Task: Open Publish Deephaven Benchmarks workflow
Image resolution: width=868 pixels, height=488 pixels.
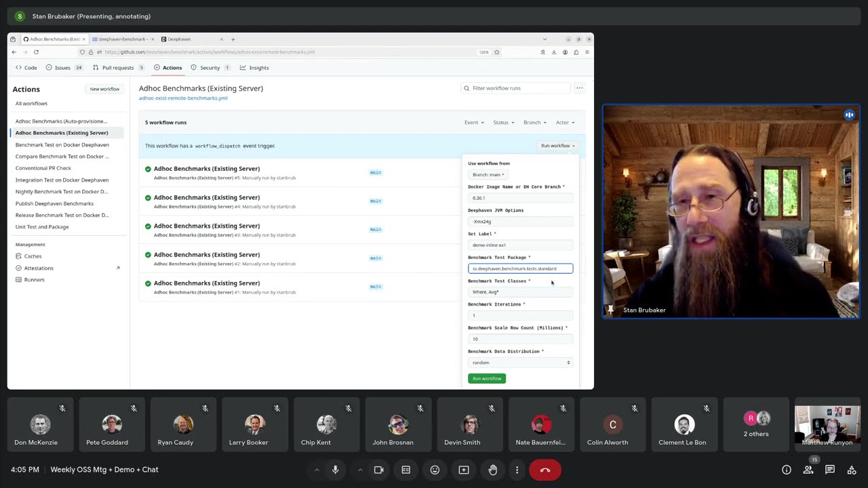Action: (54, 203)
